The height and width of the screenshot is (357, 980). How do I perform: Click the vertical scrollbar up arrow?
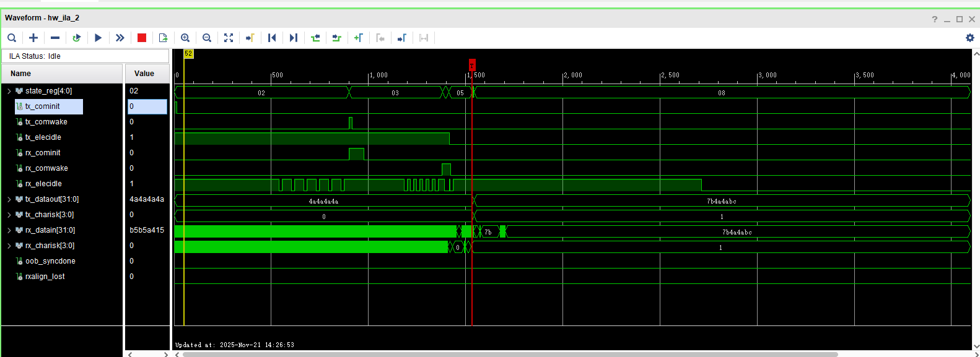coord(976,53)
